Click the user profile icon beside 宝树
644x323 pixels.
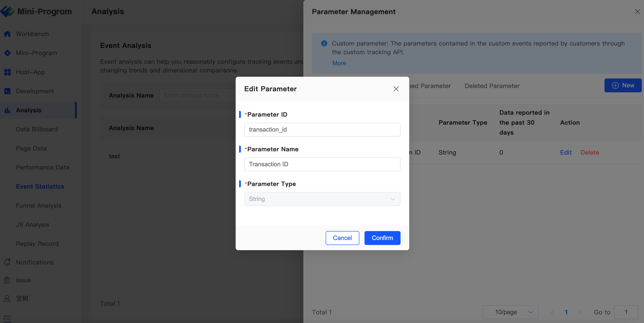(x=7, y=298)
